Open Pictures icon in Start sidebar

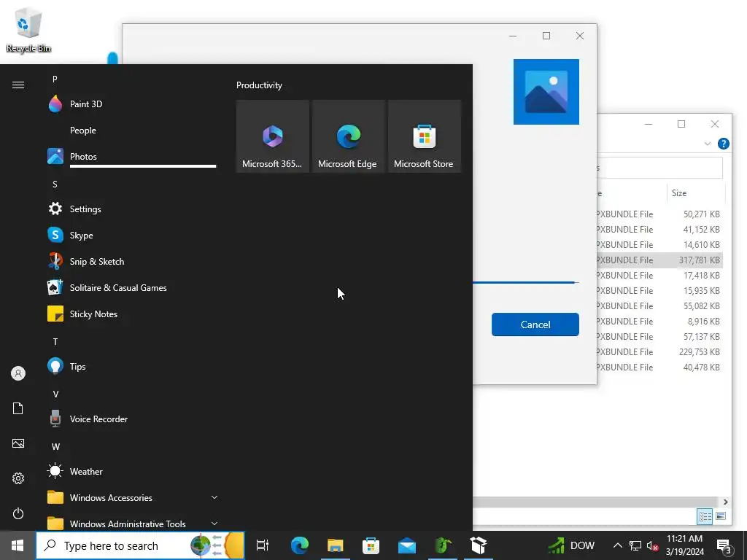tap(18, 443)
